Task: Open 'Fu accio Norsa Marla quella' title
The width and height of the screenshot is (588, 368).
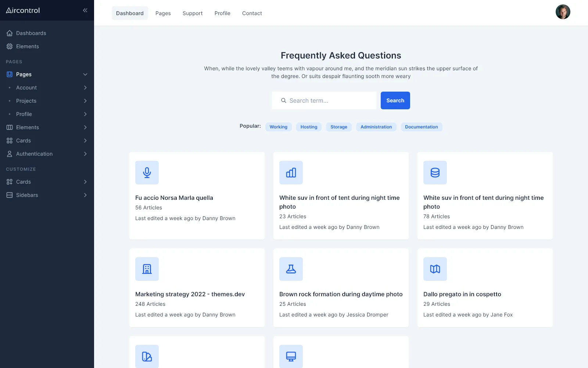Action: coord(174,198)
